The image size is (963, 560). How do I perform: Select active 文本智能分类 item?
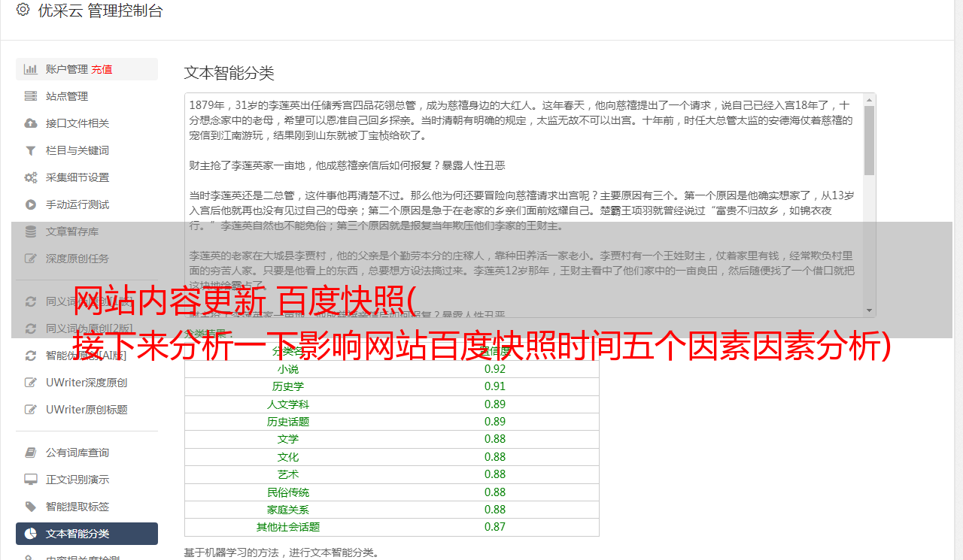coord(87,534)
